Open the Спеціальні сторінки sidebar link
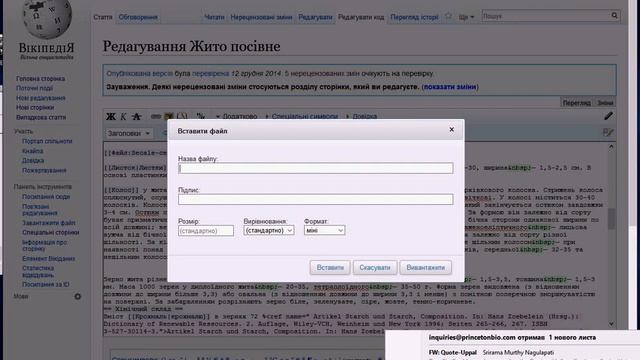Image resolution: width=640 pixels, height=360 pixels. (51, 232)
